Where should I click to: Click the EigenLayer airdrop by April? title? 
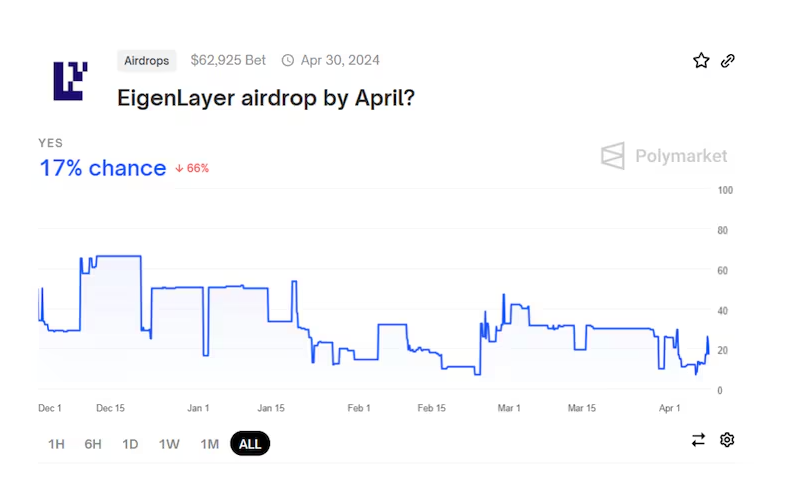tap(266, 98)
